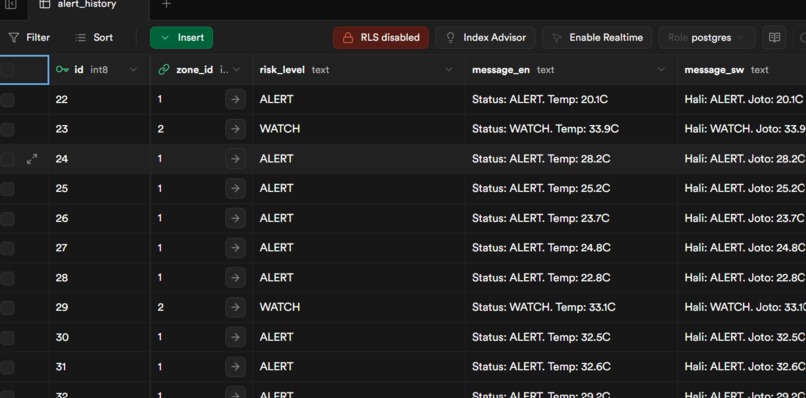Select the id cell with value 22
The width and height of the screenshot is (806, 398).
pyautogui.click(x=100, y=99)
